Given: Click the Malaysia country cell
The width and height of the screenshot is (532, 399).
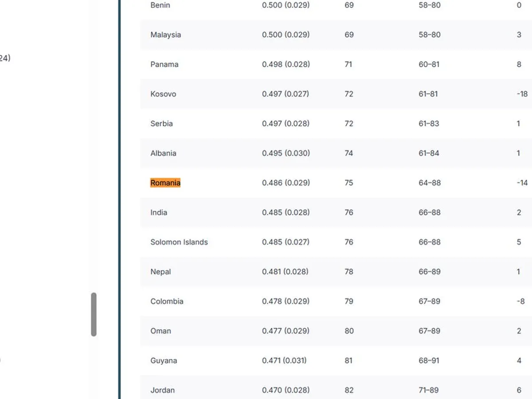Looking at the screenshot, I should pos(165,35).
